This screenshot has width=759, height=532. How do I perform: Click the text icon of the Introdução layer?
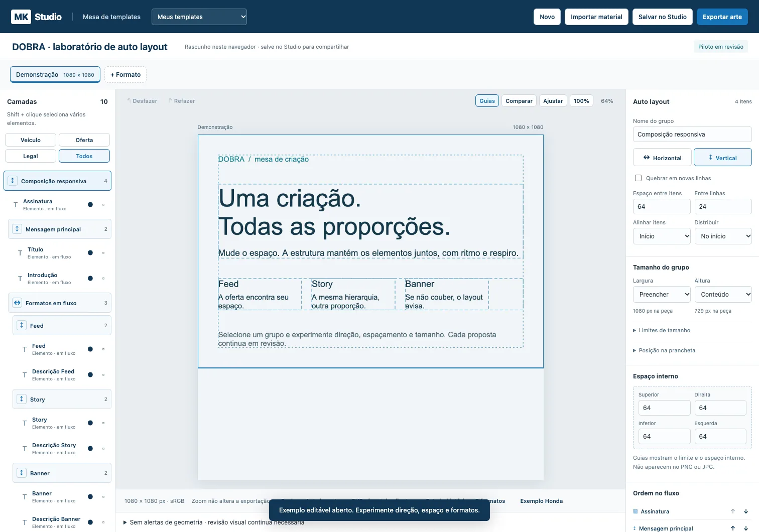pos(20,279)
